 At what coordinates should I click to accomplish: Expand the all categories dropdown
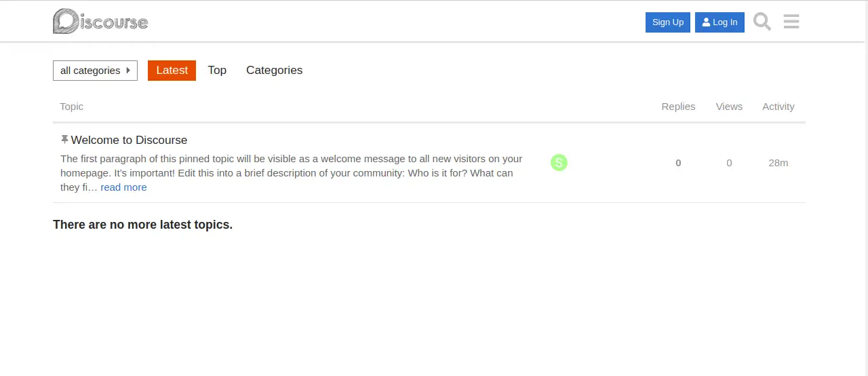coord(95,71)
